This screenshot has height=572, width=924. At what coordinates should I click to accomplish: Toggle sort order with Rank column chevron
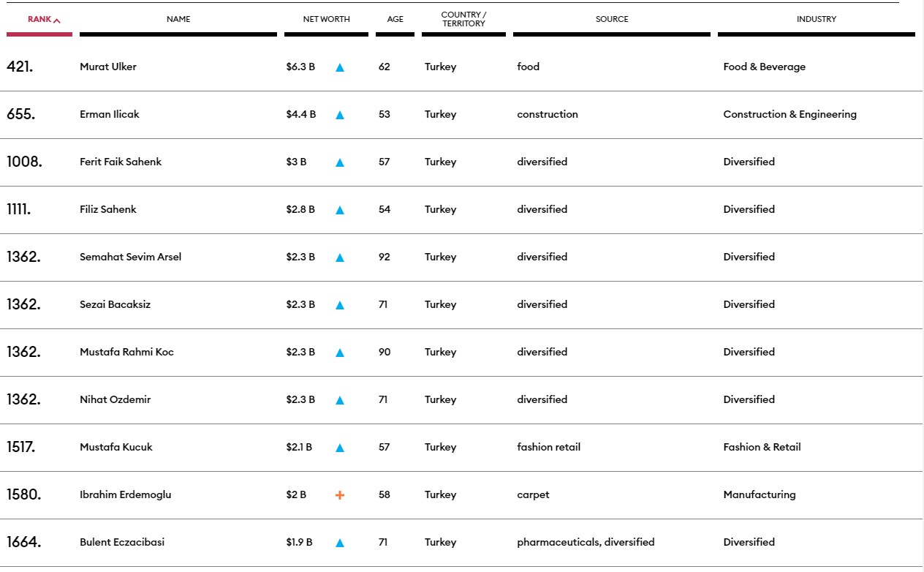click(57, 20)
